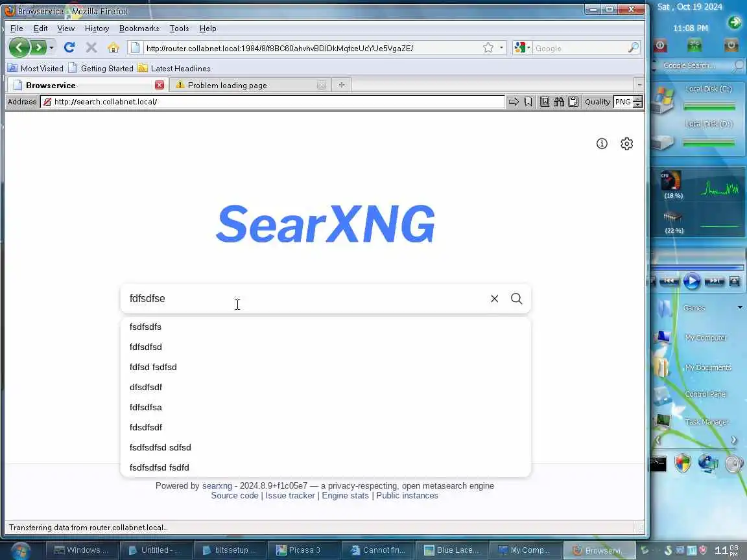The width and height of the screenshot is (747, 560).
Task: Open a new tab with plus button
Action: pos(341,85)
